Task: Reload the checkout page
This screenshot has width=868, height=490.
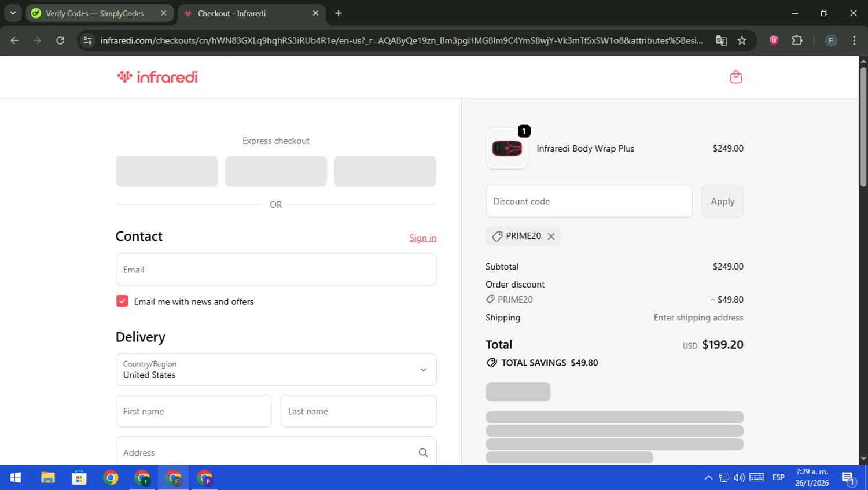Action: click(60, 40)
